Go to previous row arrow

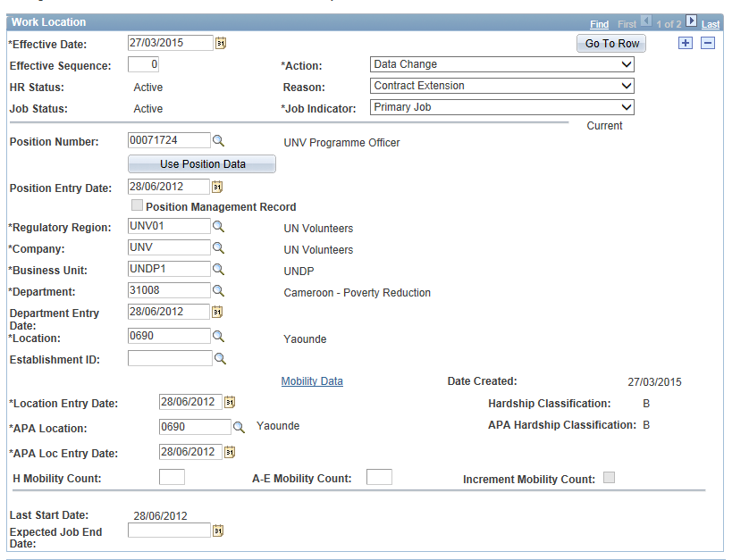pos(646,21)
